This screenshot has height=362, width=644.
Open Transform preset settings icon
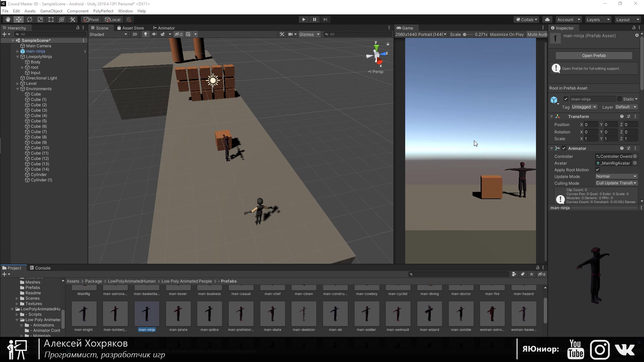[629, 116]
